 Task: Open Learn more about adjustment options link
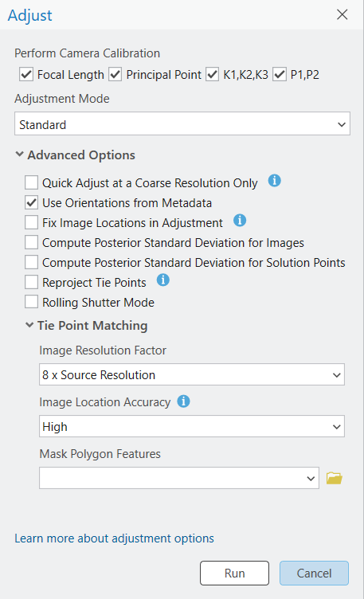tap(114, 538)
